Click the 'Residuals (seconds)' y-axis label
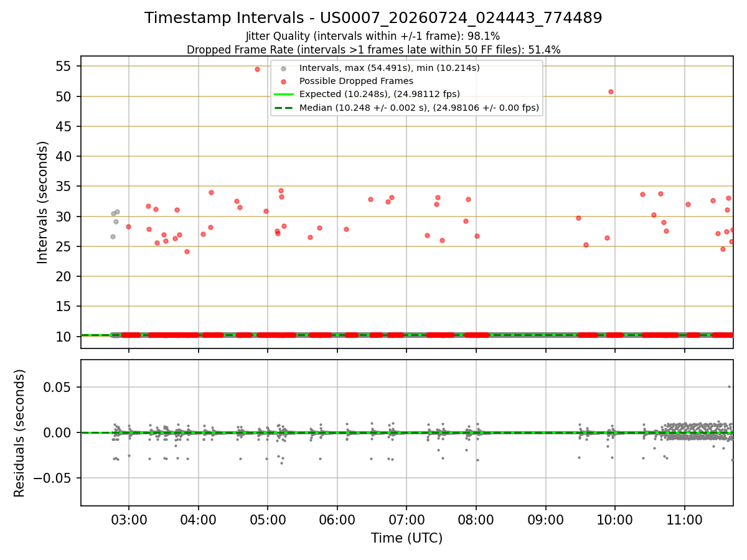747x560 pixels. 19,433
